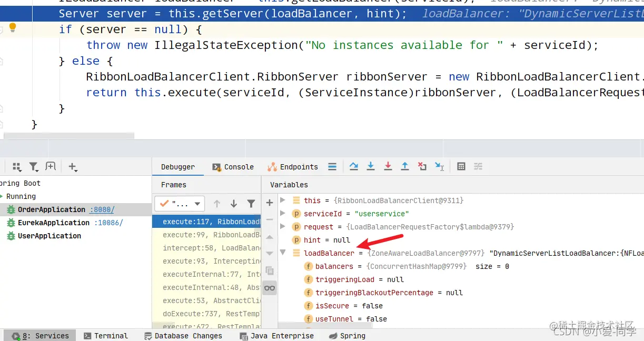The image size is (644, 341).
Task: Switch to the Endpoints tab
Action: coord(293,167)
